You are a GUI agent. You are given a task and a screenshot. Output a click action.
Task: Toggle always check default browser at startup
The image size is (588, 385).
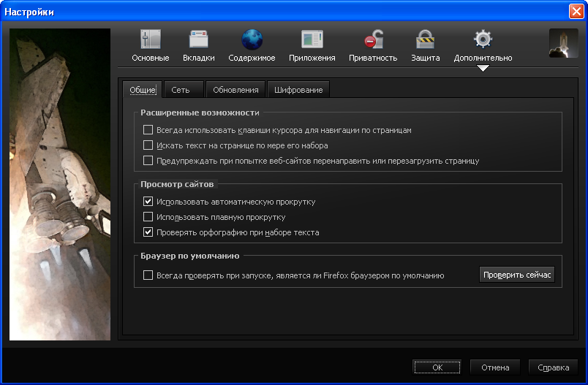[148, 275]
